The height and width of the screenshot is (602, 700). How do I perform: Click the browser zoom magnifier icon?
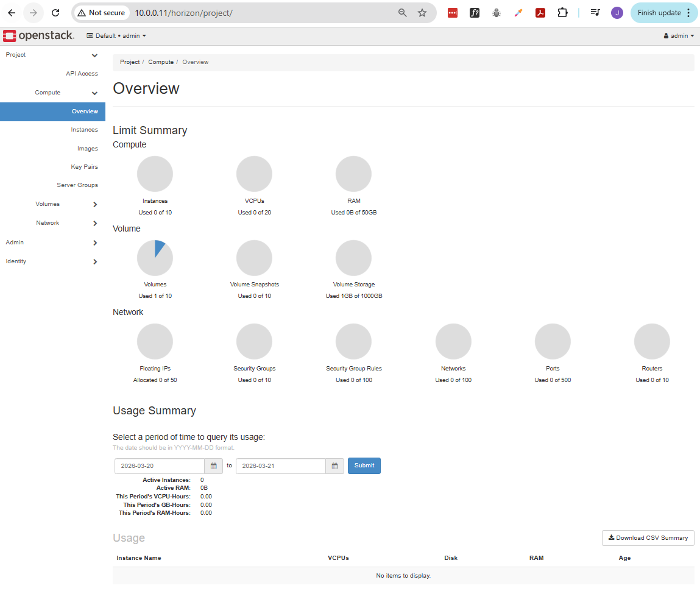pyautogui.click(x=402, y=13)
